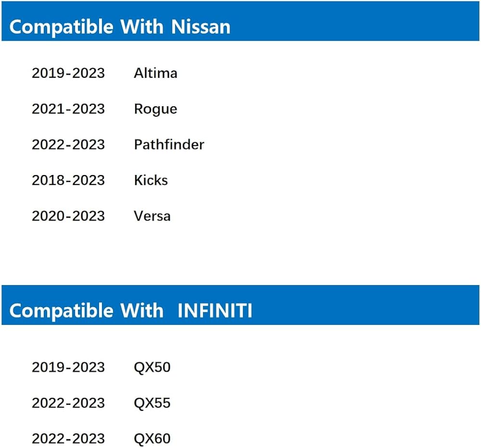Select the QX55 model name
Viewport: 481px width, 448px height.
pos(152,403)
